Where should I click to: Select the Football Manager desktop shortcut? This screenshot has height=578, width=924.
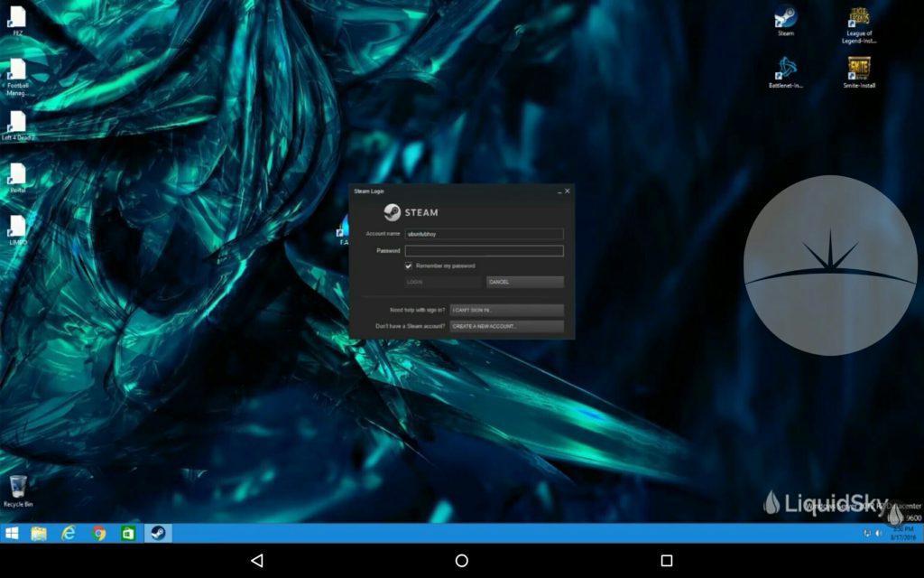[18, 78]
